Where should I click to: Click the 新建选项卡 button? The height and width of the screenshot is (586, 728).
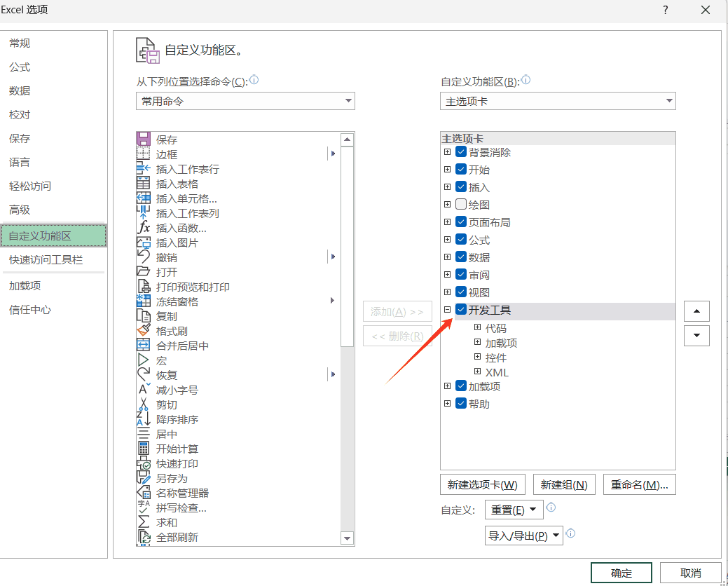482,485
